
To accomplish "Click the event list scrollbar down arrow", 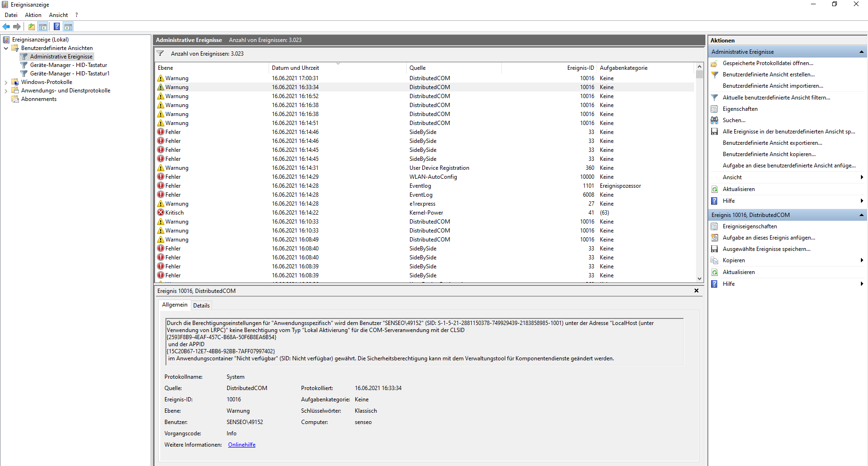I will pos(699,279).
